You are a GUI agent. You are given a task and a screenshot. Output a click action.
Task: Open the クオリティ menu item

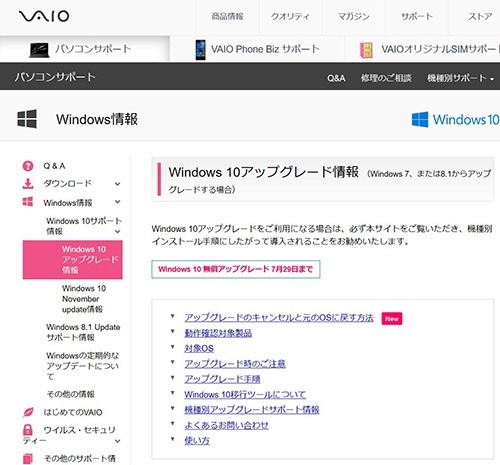point(290,16)
